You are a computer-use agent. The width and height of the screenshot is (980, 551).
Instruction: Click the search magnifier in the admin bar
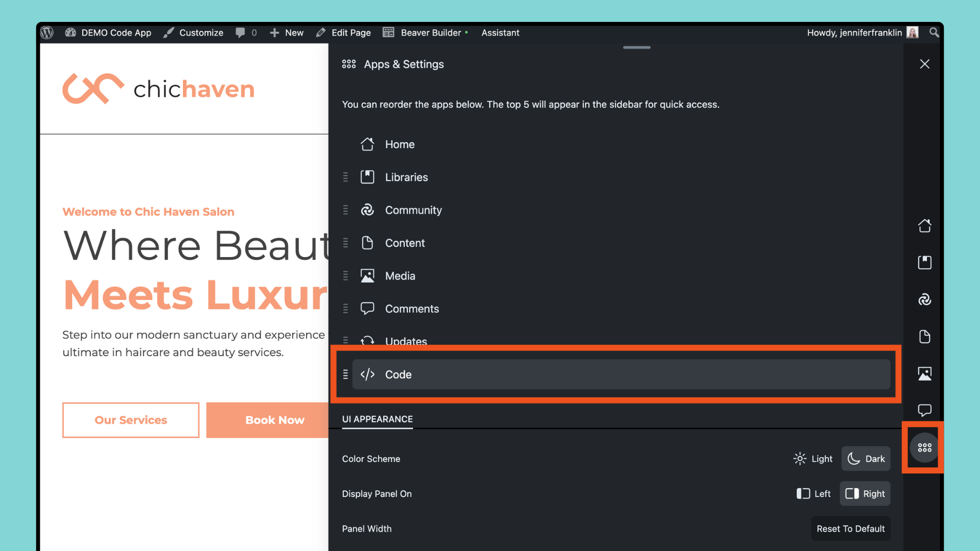coord(934,33)
